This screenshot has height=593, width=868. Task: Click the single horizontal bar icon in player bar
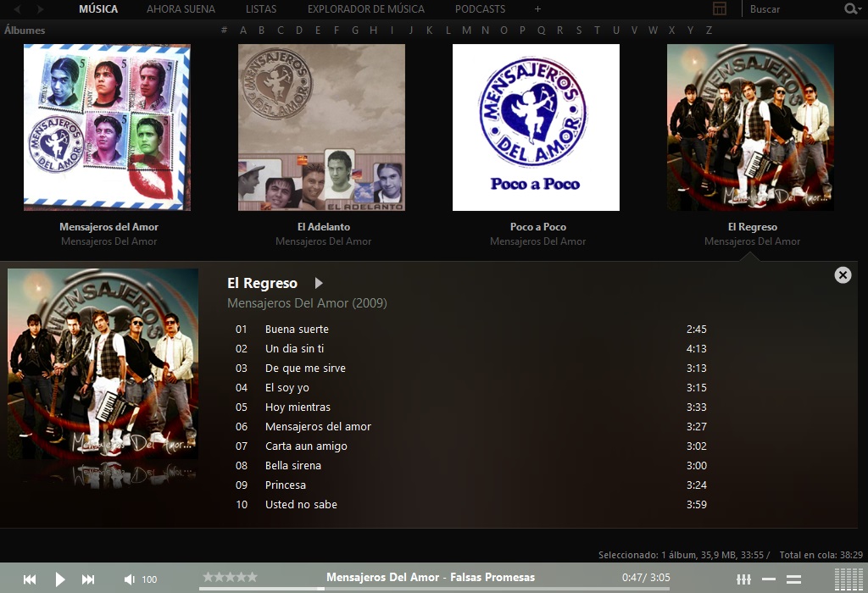pyautogui.click(x=768, y=579)
